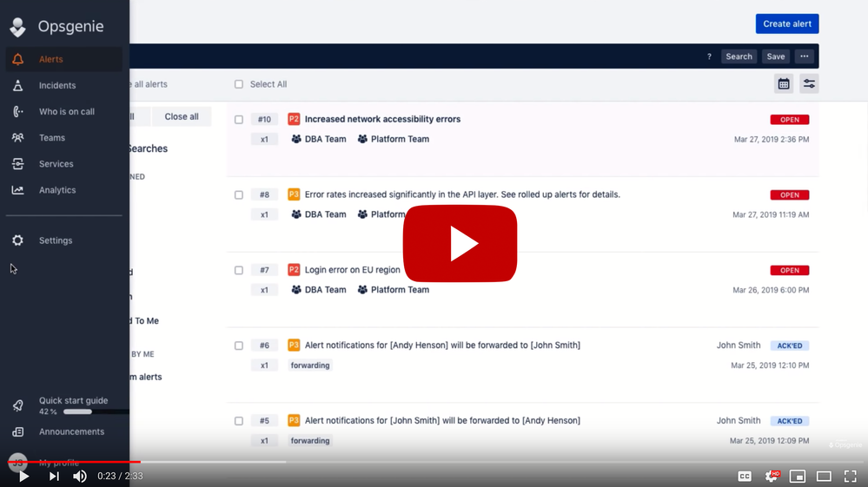Switch to theater mode
Screen dimensions: 868x487
824,476
